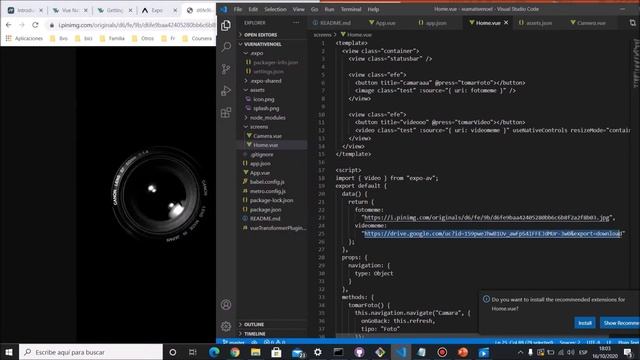
Task: Expand the OUTLINE section
Action: (x=254, y=324)
